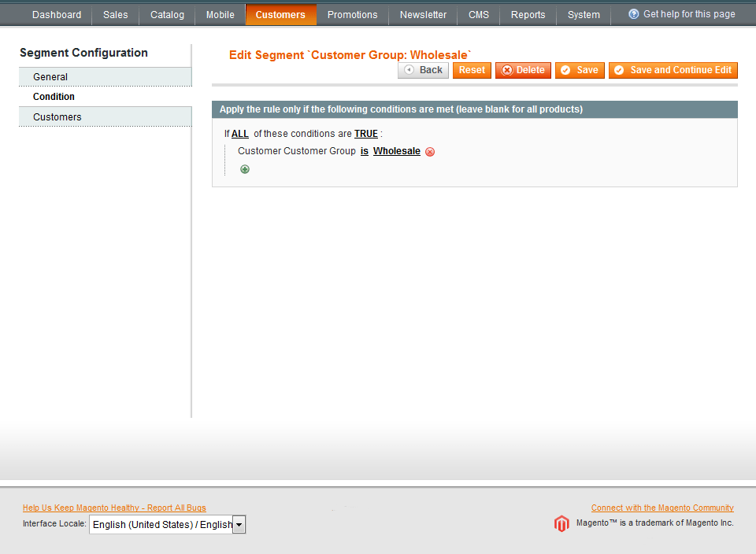Click the Magento trademark notice text
Image resolution: width=756 pixels, height=554 pixels.
coord(654,523)
